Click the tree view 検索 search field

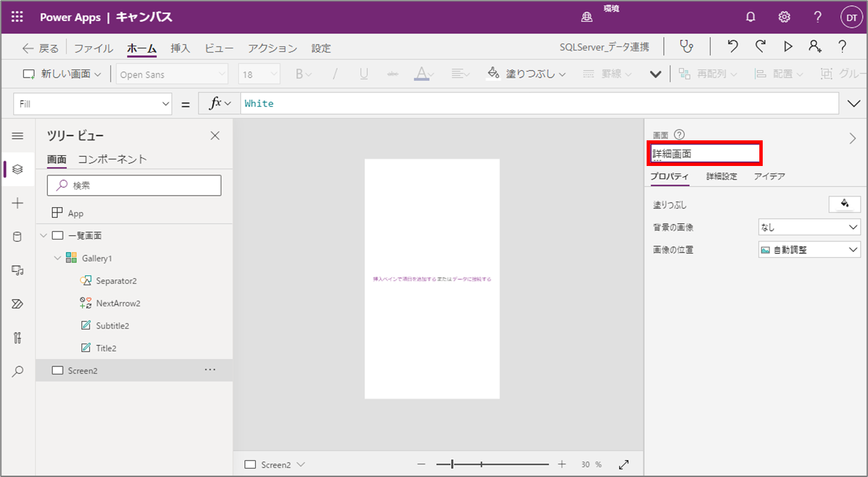[134, 186]
